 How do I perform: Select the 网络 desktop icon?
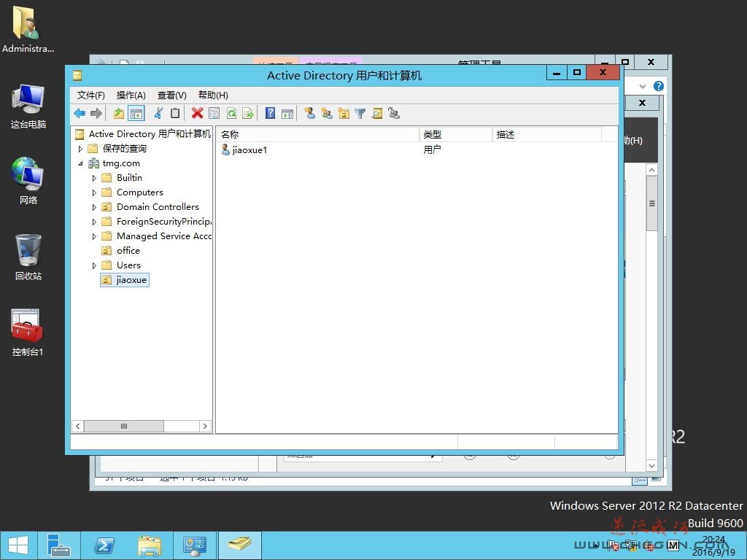click(x=28, y=181)
